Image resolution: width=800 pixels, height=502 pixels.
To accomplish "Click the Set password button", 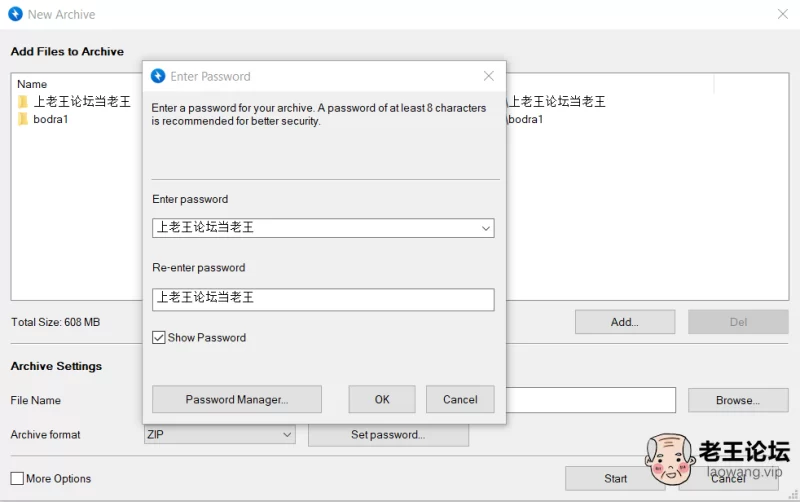I will point(388,435).
